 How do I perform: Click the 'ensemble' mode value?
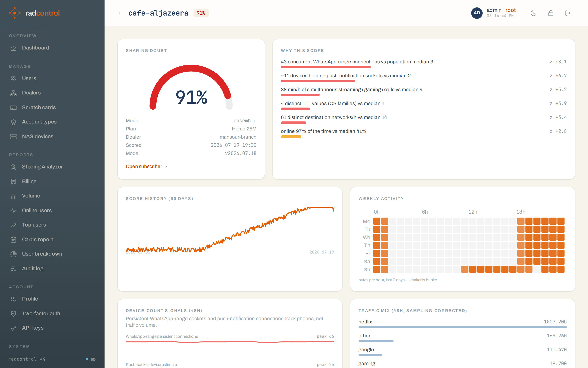pyautogui.click(x=245, y=121)
